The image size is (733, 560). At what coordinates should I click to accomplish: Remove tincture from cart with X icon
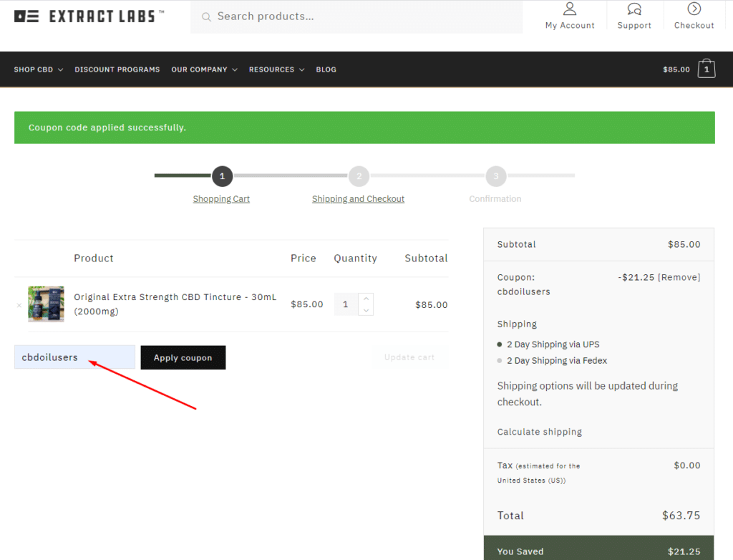point(19,305)
